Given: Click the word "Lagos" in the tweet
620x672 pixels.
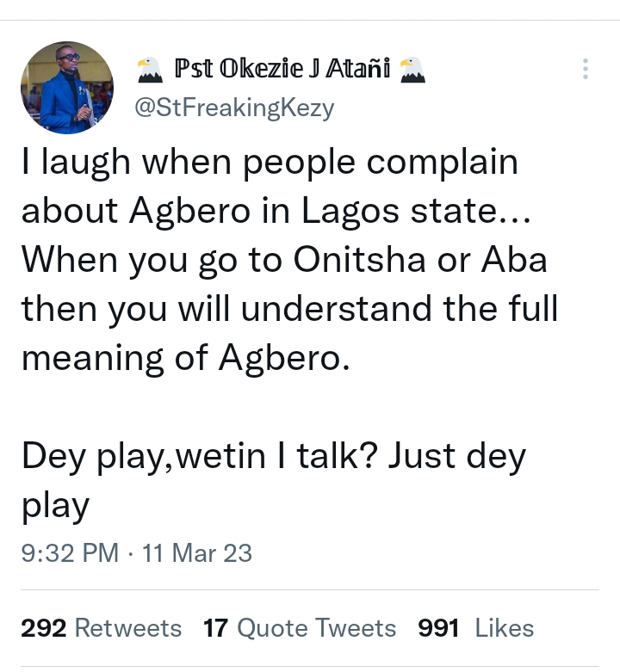Looking at the screenshot, I should (x=350, y=212).
